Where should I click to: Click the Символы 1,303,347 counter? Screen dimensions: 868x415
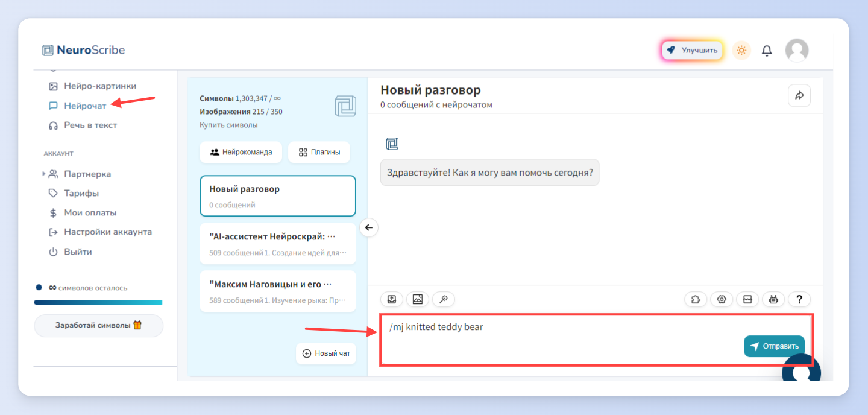tap(240, 98)
